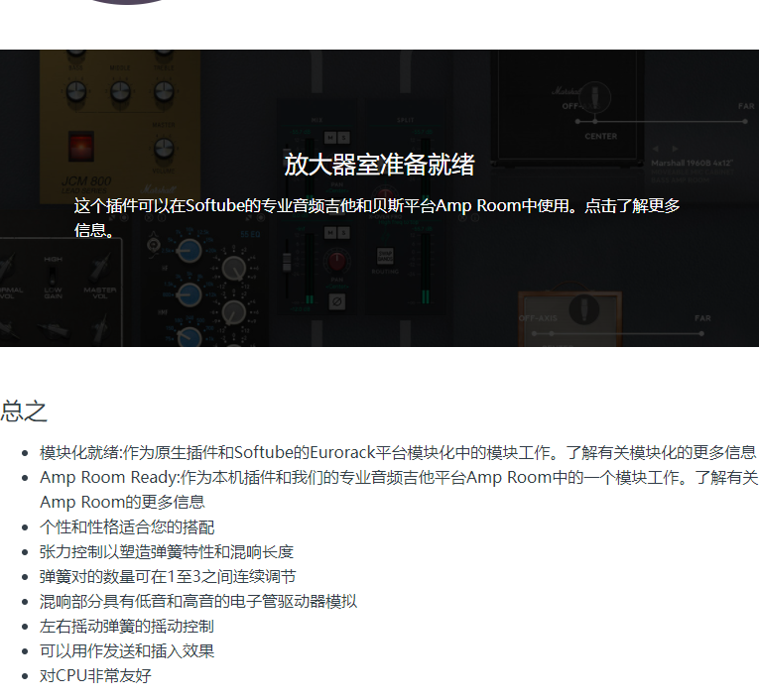Select bullet 个性和性格适合您的搭配
Viewport: 759px width, 700px height.
coord(127,526)
